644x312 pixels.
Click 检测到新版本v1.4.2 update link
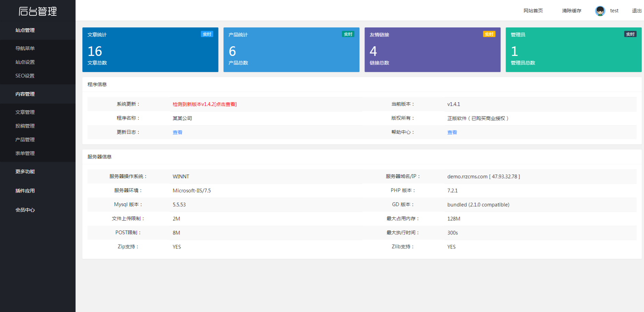point(205,104)
